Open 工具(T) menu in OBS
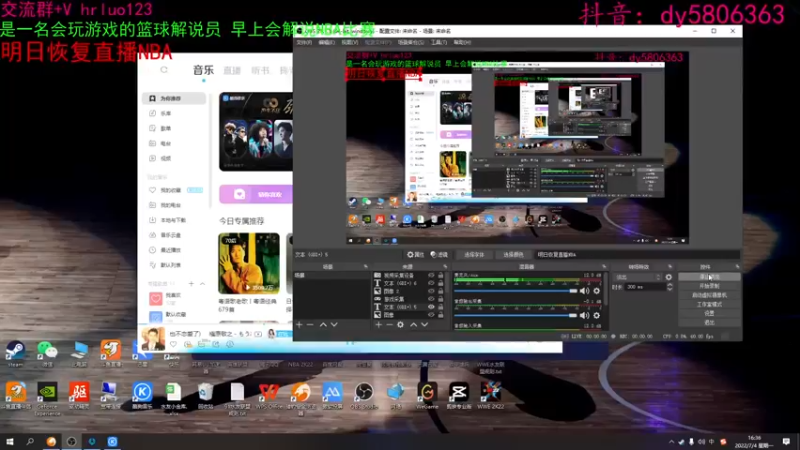This screenshot has width=800, height=450. click(439, 42)
